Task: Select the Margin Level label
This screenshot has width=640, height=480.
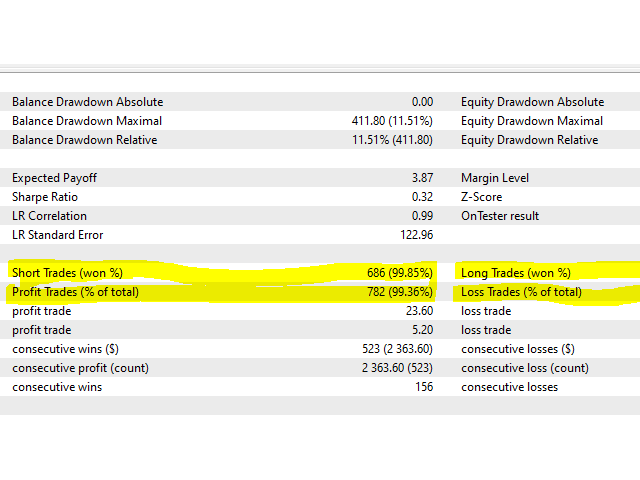Action: tap(497, 178)
